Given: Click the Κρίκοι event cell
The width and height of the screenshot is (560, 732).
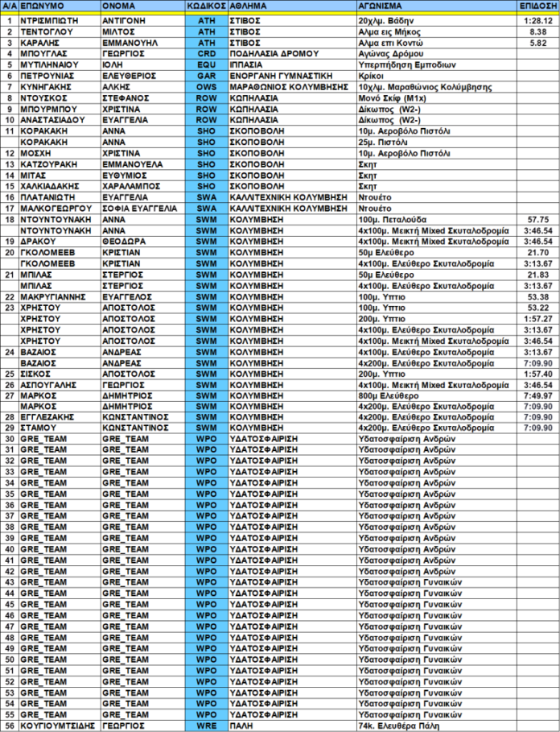Looking at the screenshot, I should pos(373,76).
